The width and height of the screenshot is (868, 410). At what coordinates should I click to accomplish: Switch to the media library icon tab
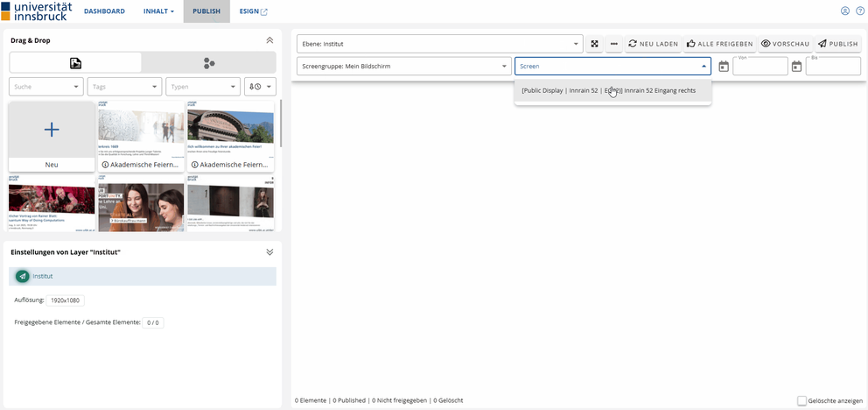(x=75, y=62)
